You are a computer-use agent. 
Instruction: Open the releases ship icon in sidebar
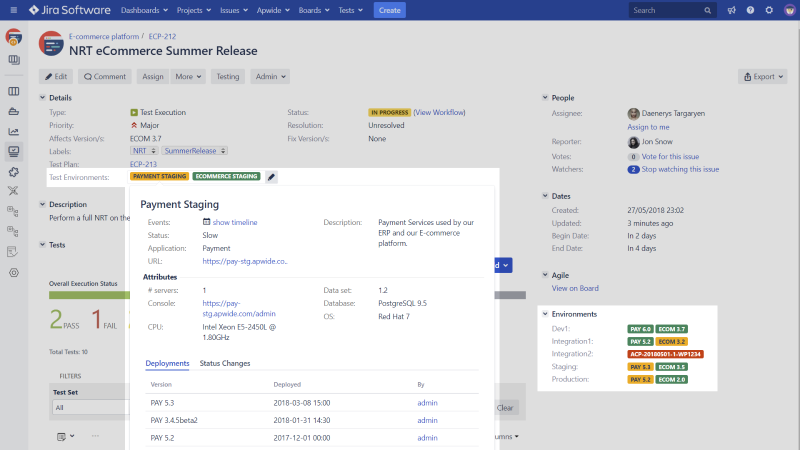tap(14, 111)
